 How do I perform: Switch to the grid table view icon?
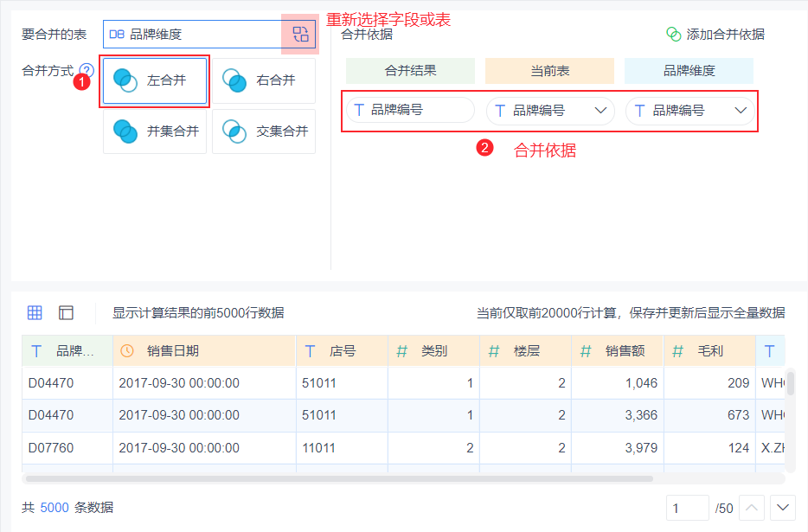click(35, 312)
